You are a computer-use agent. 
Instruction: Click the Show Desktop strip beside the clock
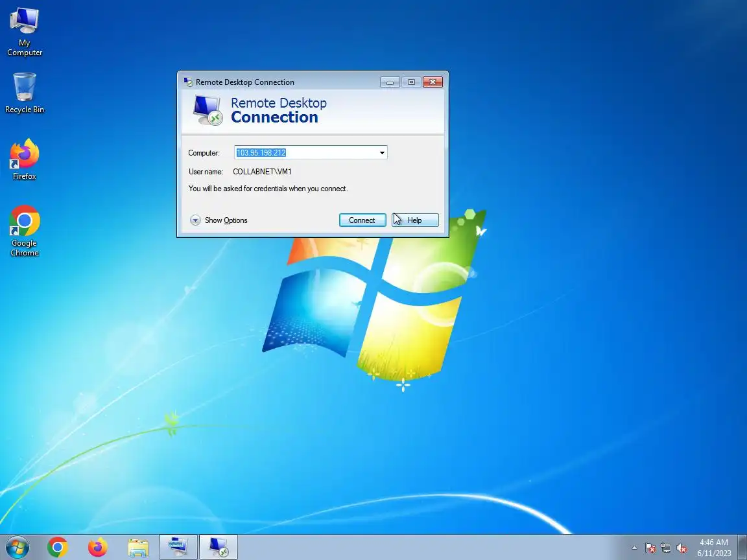[742, 547]
